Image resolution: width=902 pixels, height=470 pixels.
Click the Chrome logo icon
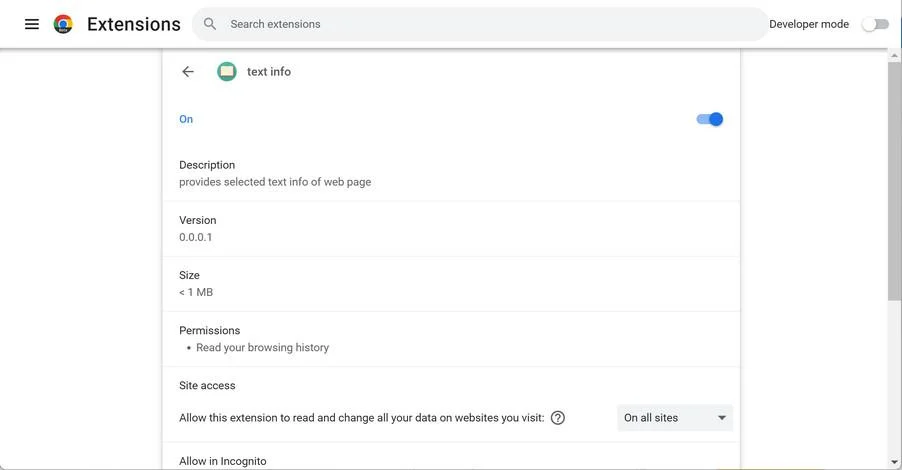63,24
